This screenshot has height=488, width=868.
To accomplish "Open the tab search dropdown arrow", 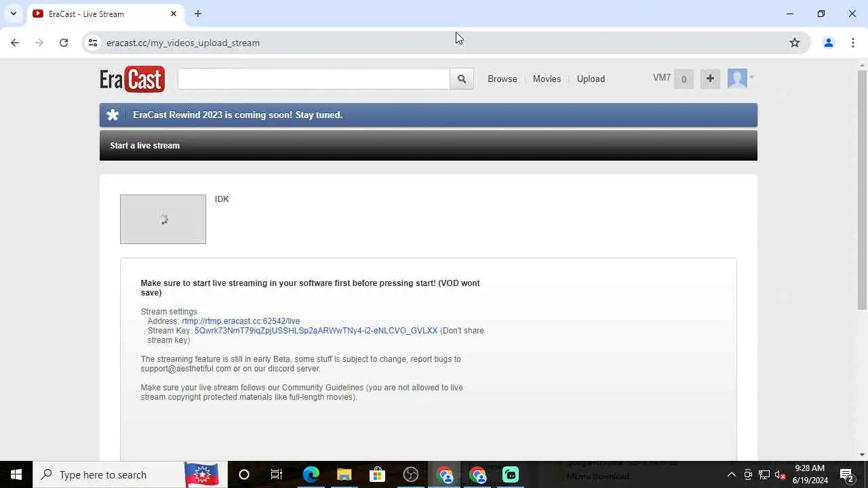I will click(14, 14).
